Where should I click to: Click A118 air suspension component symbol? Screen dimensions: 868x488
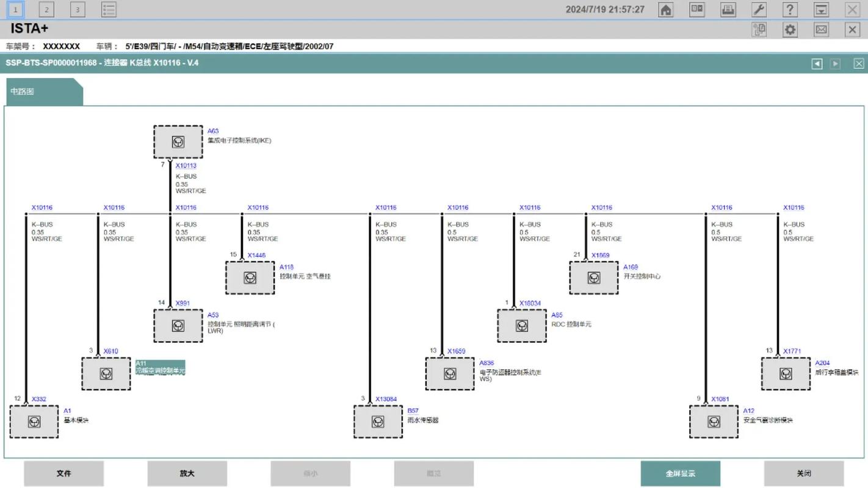pyautogui.click(x=250, y=278)
